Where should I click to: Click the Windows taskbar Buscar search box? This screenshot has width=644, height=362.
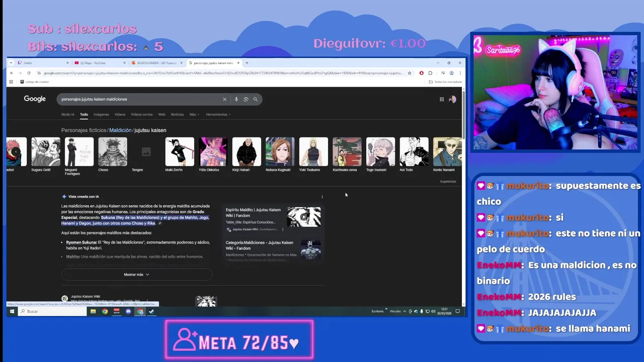pos(52,311)
